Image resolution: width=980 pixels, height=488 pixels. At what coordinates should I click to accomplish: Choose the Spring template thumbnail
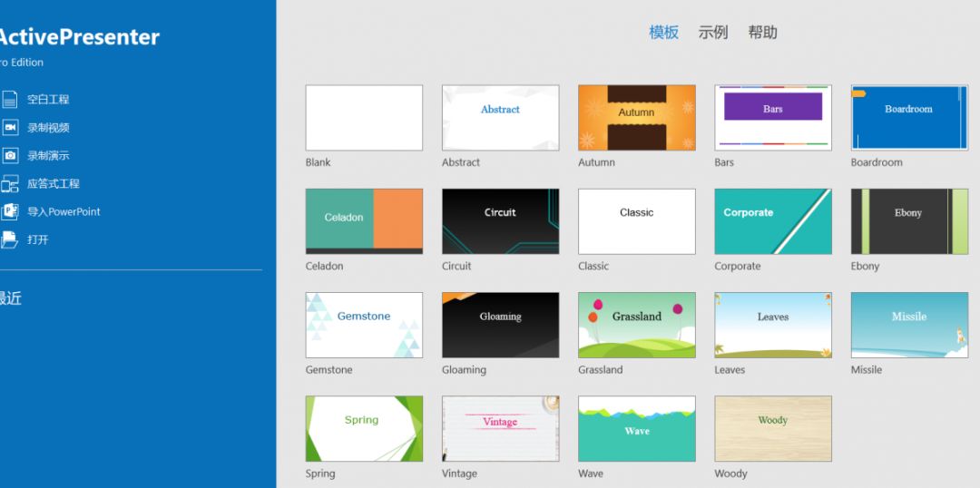pyautogui.click(x=364, y=429)
